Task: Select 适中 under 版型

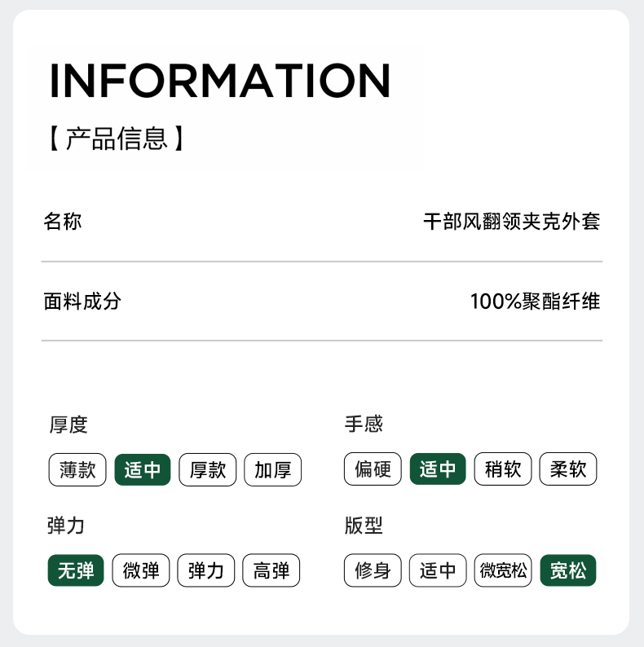Action: point(438,570)
